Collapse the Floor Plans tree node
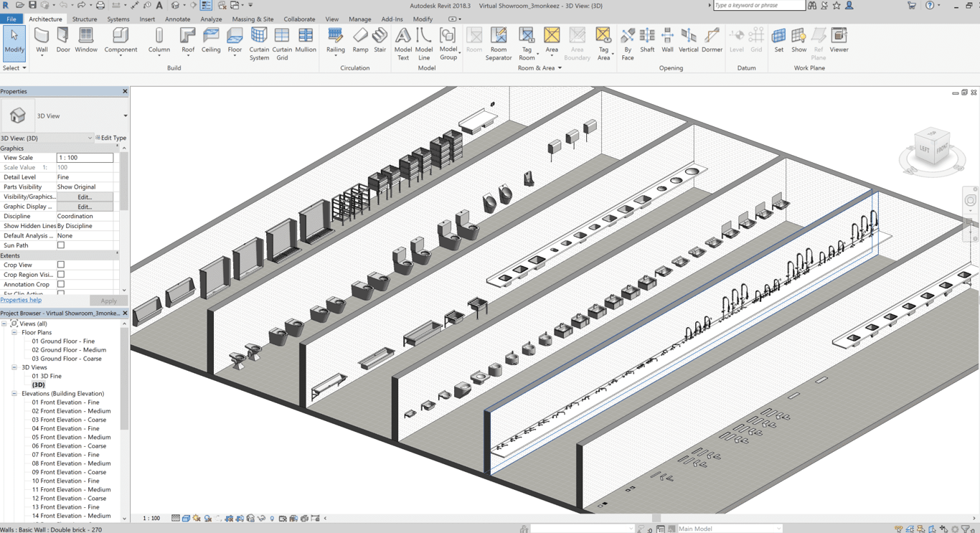 tap(14, 333)
